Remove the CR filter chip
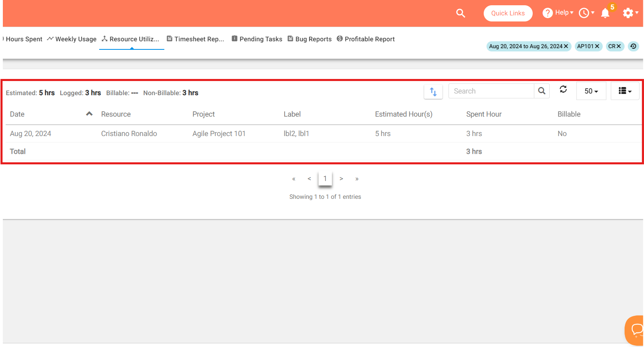This screenshot has width=644, height=347. (x=618, y=46)
